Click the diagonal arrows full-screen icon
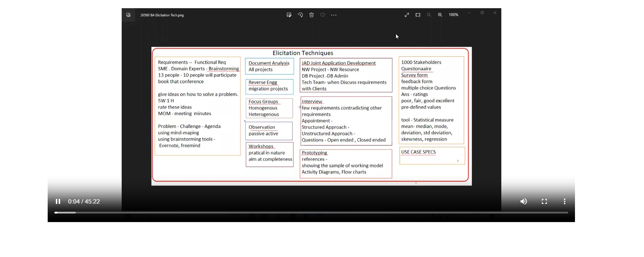This screenshot has height=257, width=644. (x=407, y=15)
